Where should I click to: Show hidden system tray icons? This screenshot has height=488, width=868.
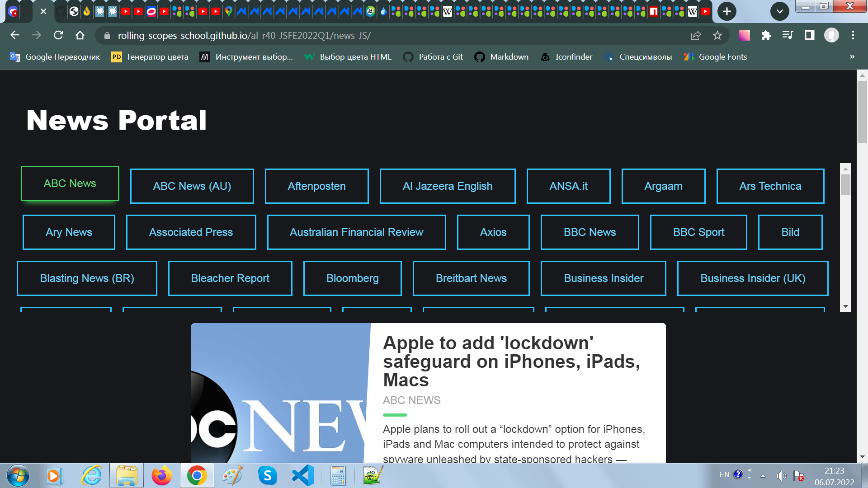click(763, 475)
